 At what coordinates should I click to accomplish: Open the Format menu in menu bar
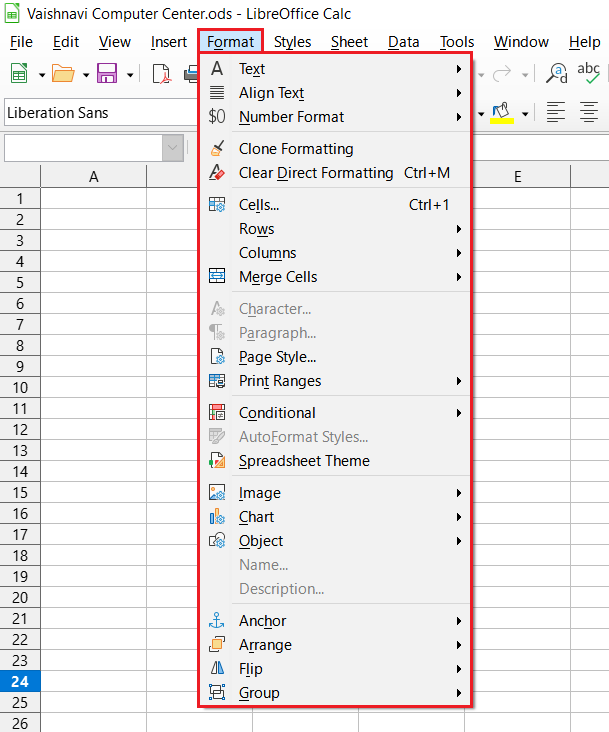(231, 42)
